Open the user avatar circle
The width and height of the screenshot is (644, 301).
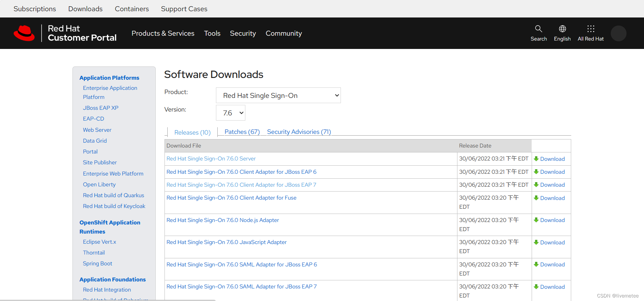tap(618, 33)
